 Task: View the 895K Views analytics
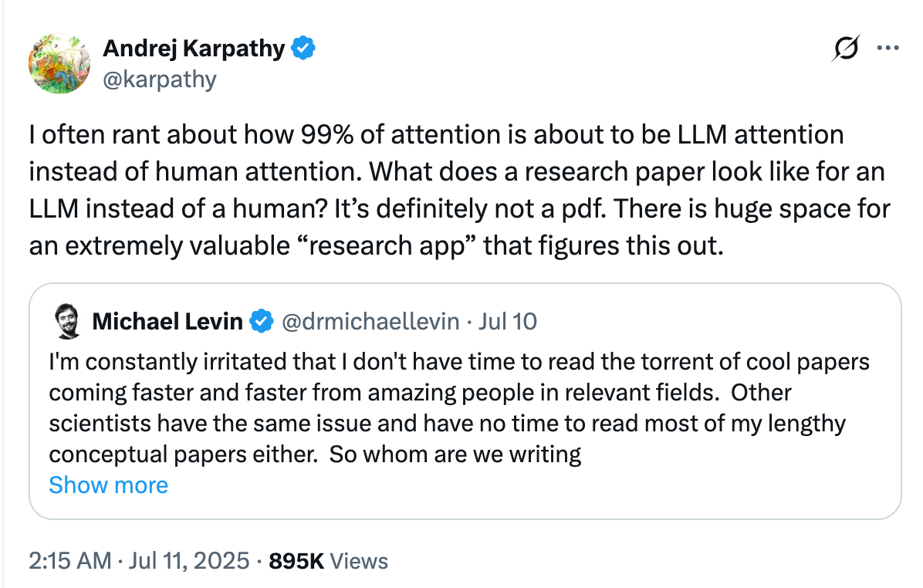(x=328, y=561)
